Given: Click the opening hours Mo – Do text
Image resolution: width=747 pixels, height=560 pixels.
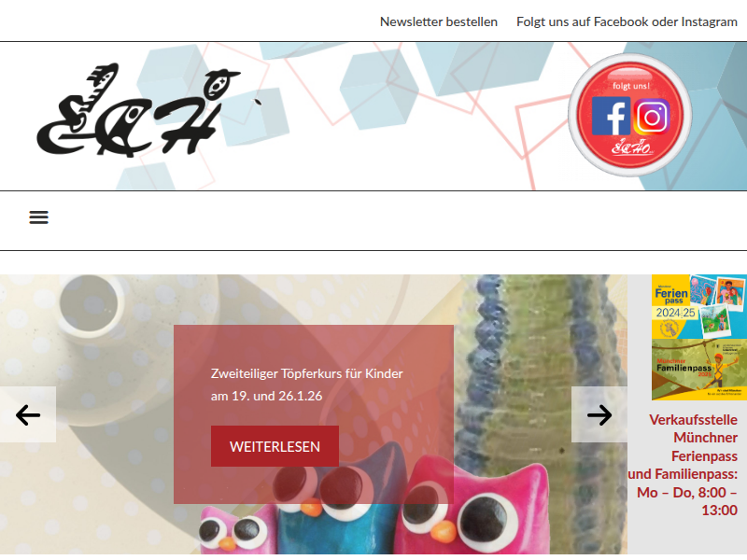Looking at the screenshot, I should [687, 501].
